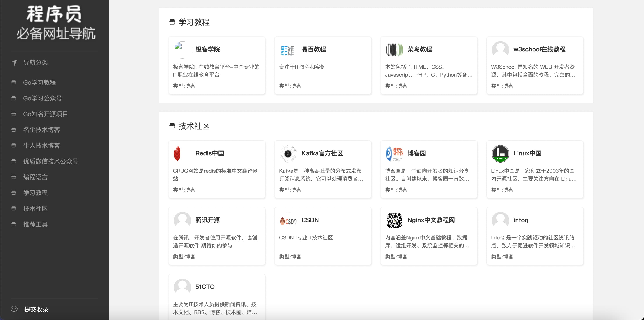Viewport: 644px width, 320px height.
Task: Open the CSDN title link
Action: pos(310,220)
